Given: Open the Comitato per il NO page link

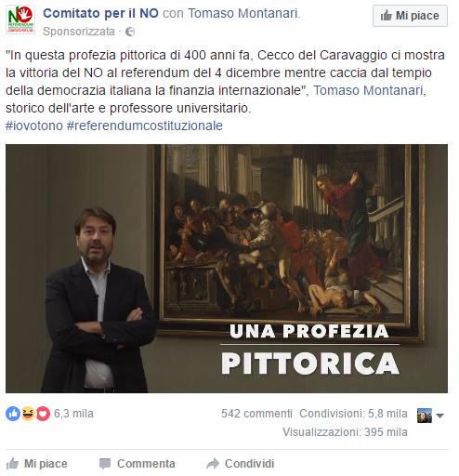Looking at the screenshot, I should tap(100, 13).
